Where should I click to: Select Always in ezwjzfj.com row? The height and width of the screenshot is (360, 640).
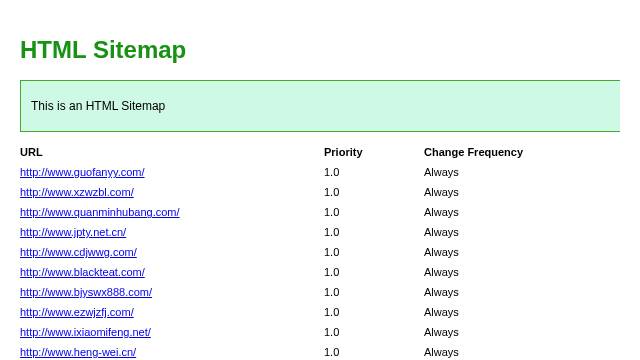click(x=441, y=312)
